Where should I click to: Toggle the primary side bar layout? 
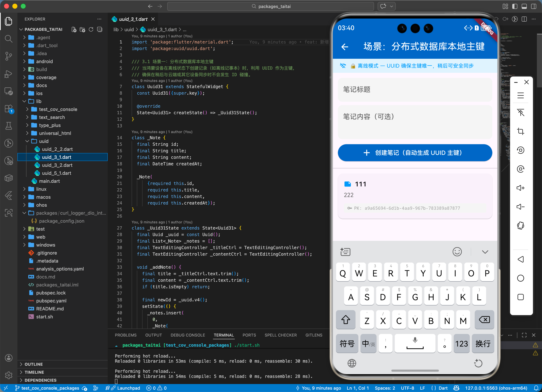click(515, 7)
